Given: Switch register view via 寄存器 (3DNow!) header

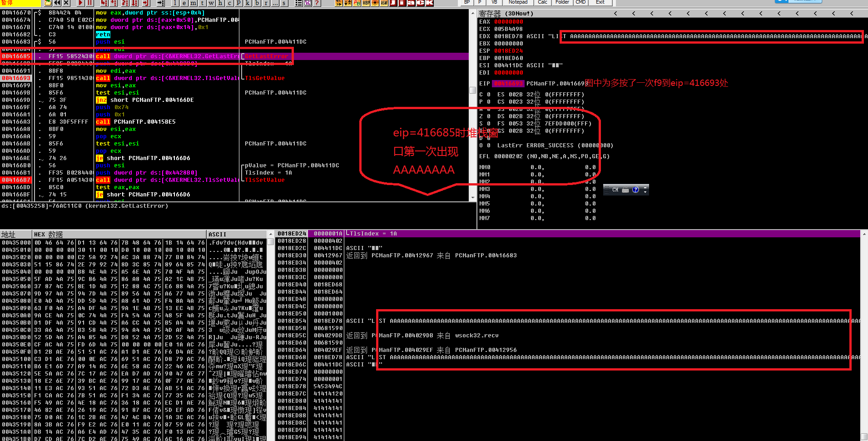Looking at the screenshot, I should [x=506, y=14].
